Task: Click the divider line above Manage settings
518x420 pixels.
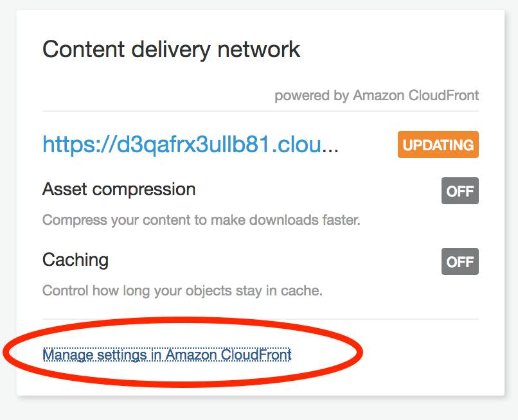Action: (260, 319)
